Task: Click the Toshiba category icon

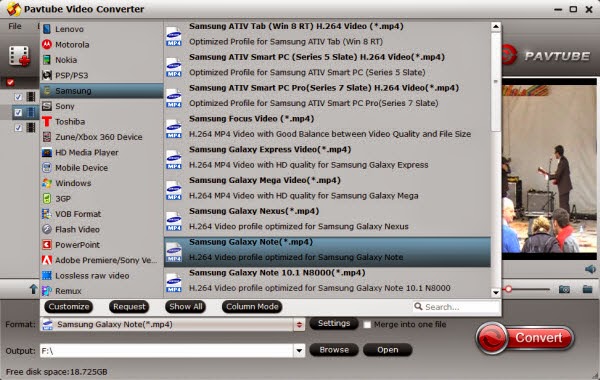Action: [47, 121]
